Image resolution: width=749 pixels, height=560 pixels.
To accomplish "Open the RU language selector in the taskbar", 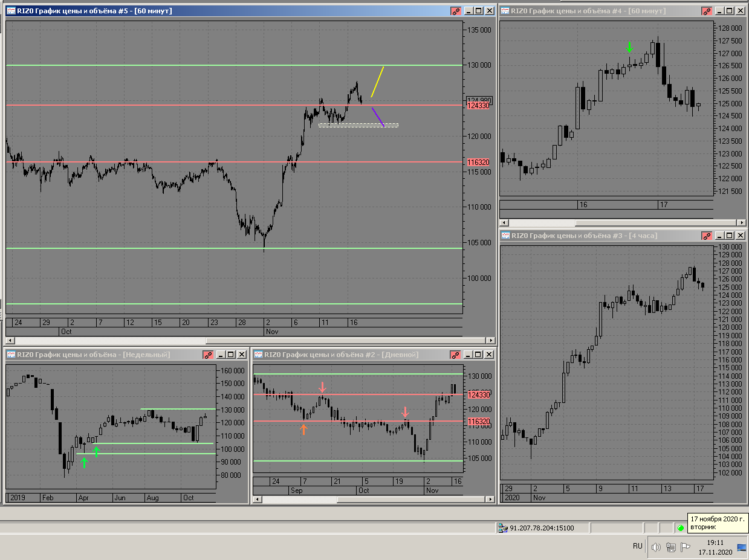I will click(638, 546).
